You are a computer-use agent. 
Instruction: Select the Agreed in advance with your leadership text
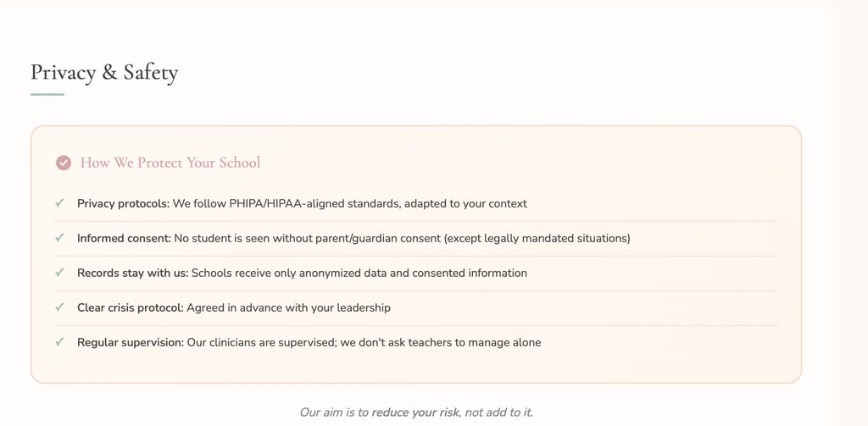coord(288,307)
